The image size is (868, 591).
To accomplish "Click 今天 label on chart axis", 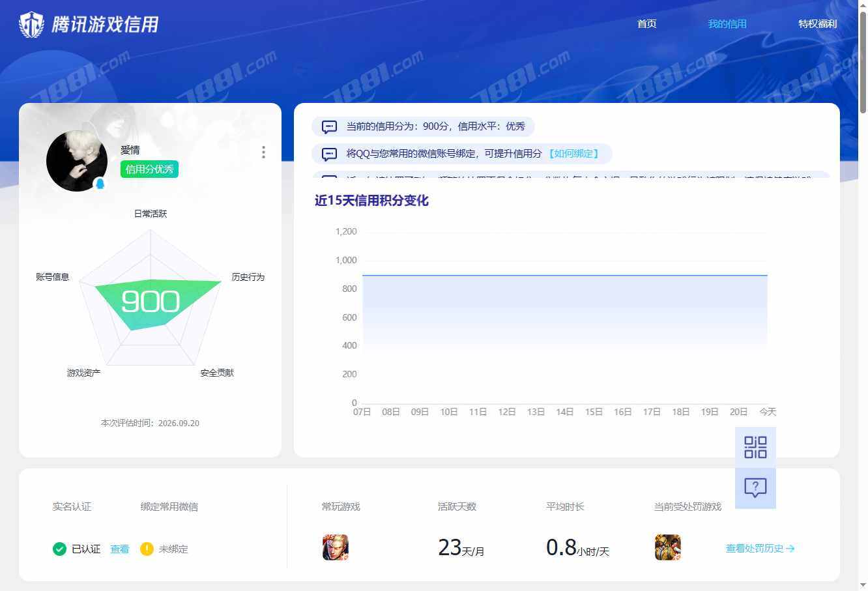I will (768, 412).
